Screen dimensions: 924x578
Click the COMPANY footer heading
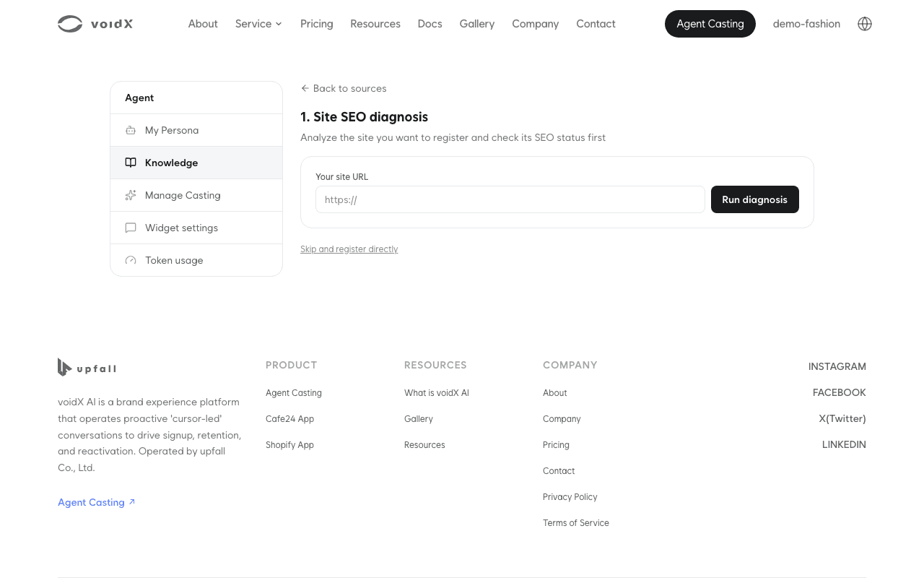pos(570,365)
